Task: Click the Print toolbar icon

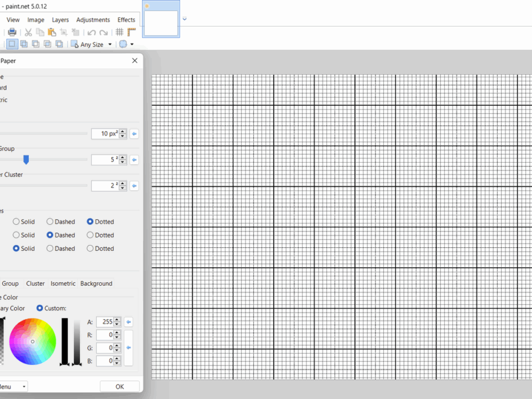Action: (12, 32)
